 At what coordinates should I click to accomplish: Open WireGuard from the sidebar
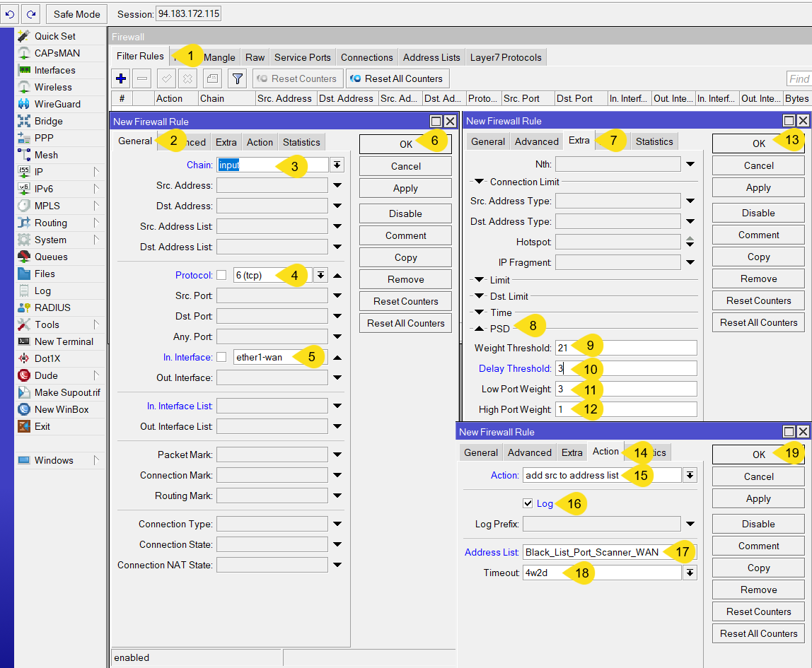point(57,104)
